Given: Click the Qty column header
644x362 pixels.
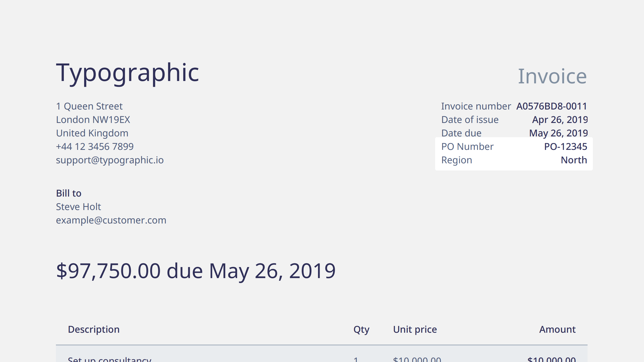Looking at the screenshot, I should click(361, 330).
